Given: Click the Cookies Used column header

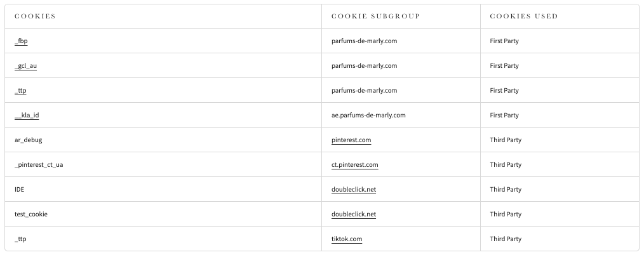Looking at the screenshot, I should click(523, 16).
